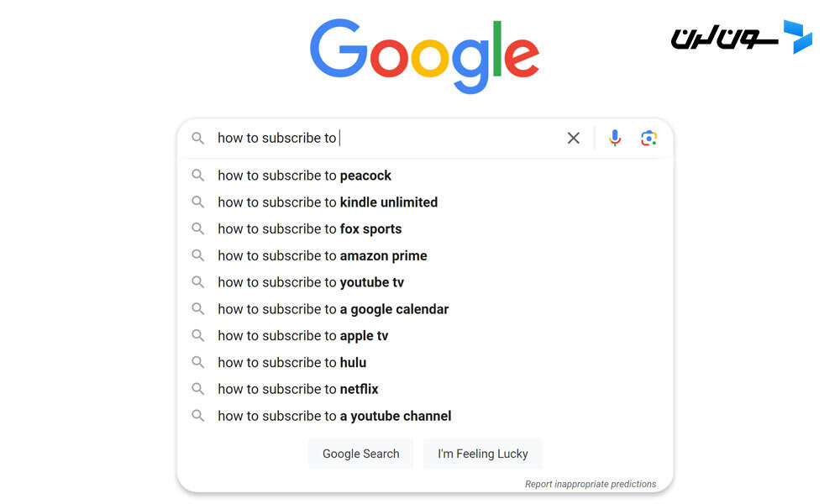Clear the search box with X icon
The width and height of the screenshot is (840, 504).
573,139
